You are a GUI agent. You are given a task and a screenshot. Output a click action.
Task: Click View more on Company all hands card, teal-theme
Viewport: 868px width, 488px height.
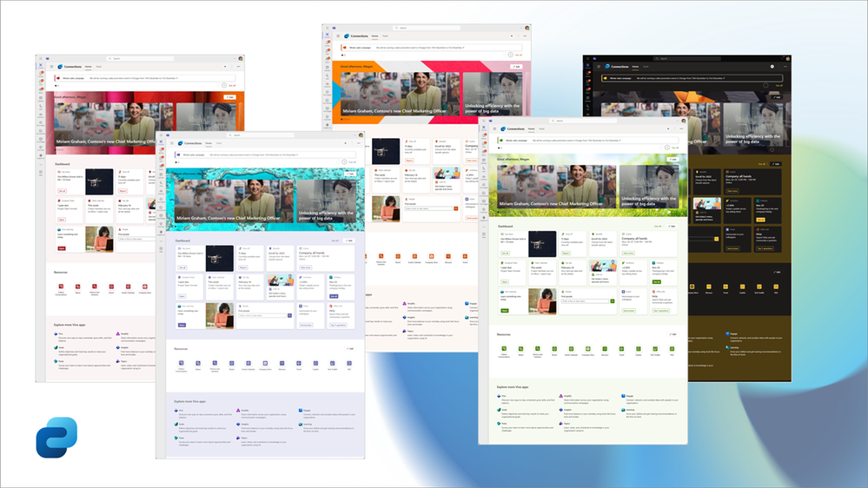click(x=305, y=267)
